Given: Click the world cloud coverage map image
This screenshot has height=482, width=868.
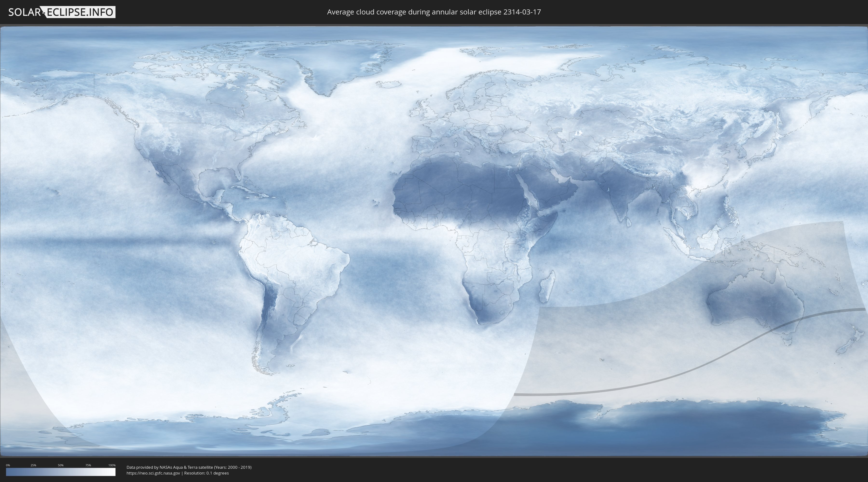Looking at the screenshot, I should coord(434,241).
